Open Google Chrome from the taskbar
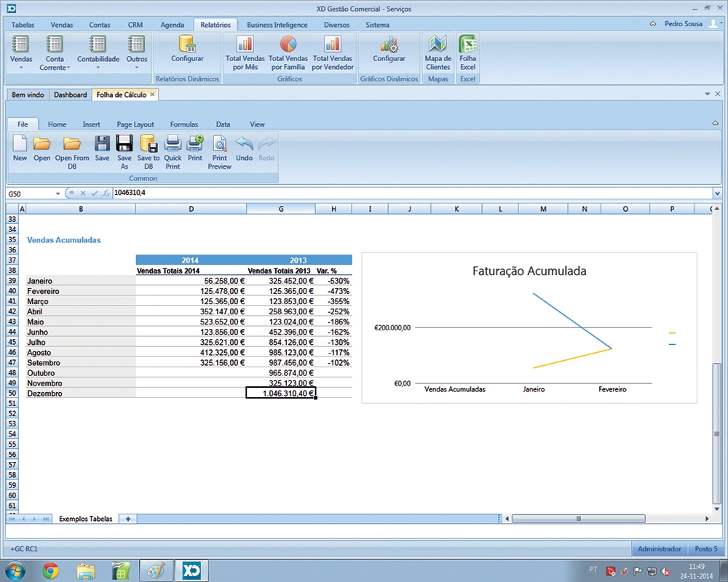This screenshot has height=582, width=728. (x=50, y=570)
